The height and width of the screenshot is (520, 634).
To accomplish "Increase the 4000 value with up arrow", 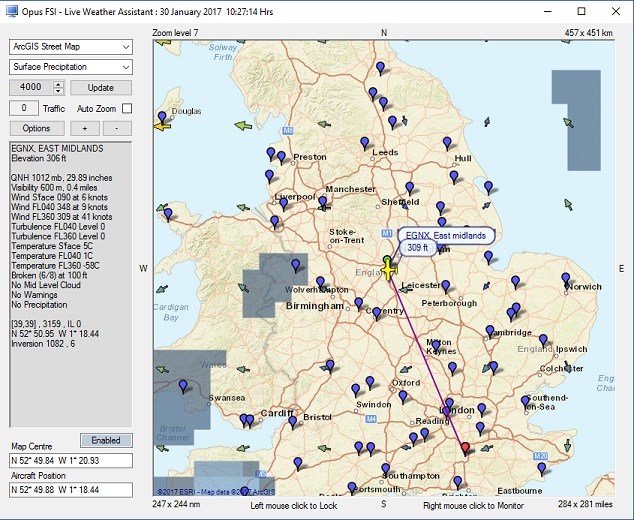I will click(59, 84).
